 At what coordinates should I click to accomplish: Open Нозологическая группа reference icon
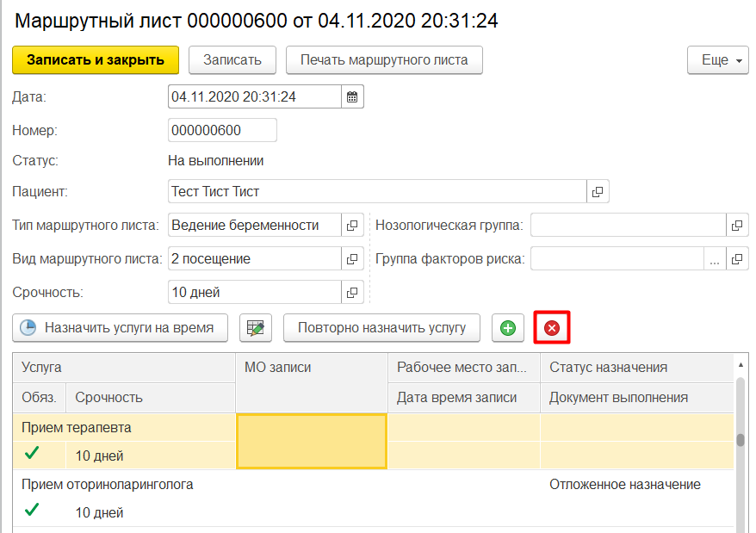point(737,226)
